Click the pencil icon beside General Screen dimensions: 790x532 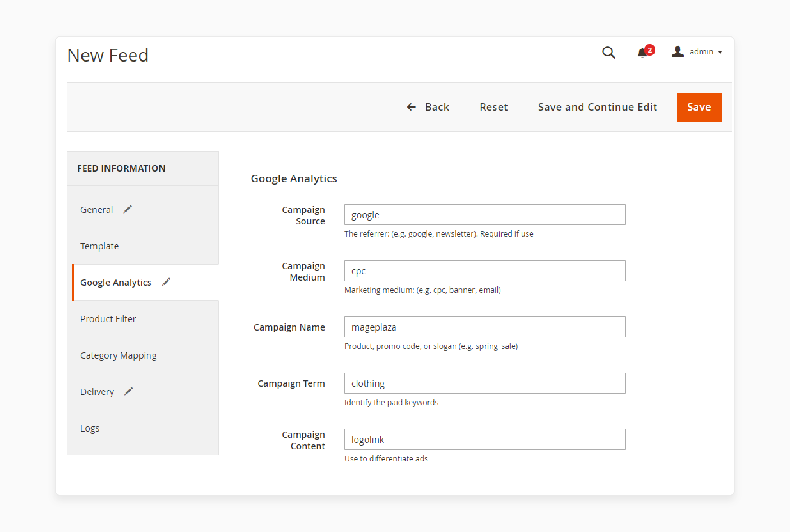pyautogui.click(x=128, y=209)
